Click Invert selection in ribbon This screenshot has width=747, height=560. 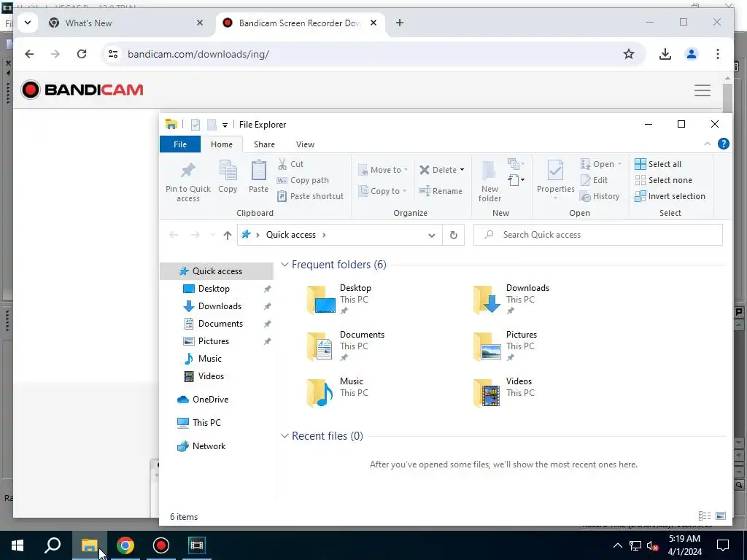(670, 196)
